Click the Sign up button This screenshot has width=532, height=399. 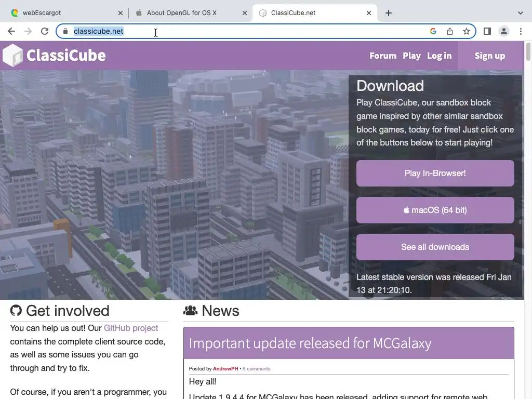coord(489,56)
